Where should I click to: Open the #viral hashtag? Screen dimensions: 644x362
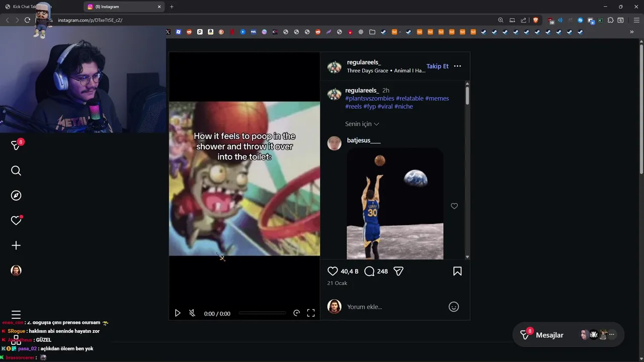pyautogui.click(x=385, y=107)
